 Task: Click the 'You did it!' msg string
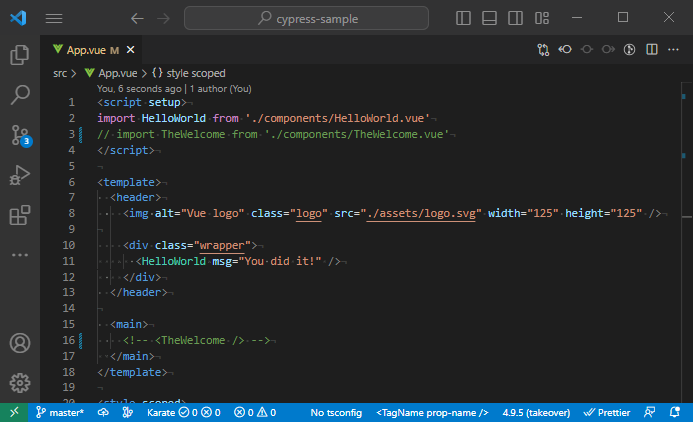(280, 261)
